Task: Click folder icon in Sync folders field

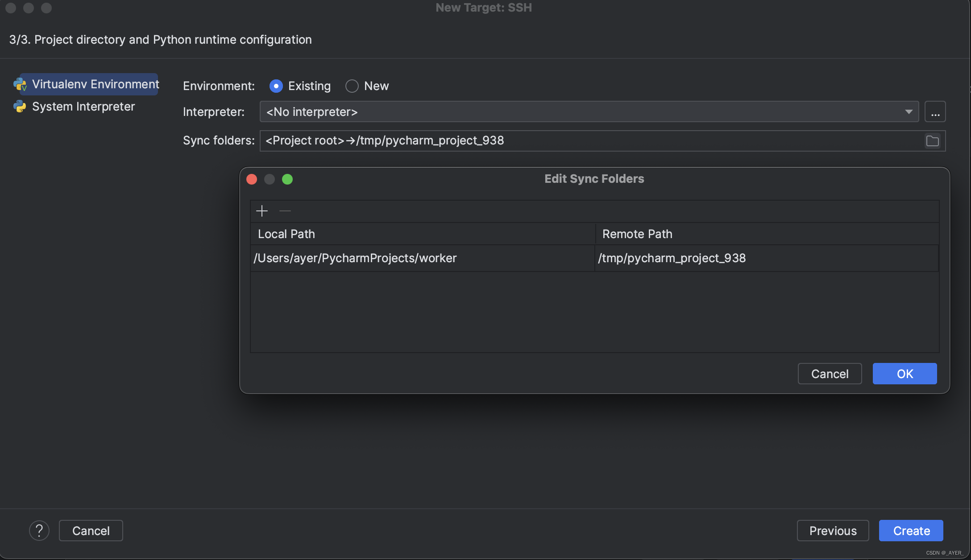Action: [x=932, y=141]
